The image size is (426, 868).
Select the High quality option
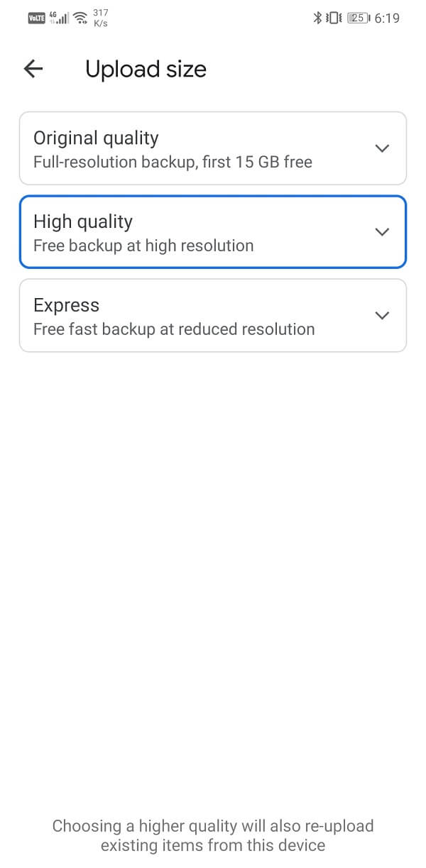pos(213,232)
